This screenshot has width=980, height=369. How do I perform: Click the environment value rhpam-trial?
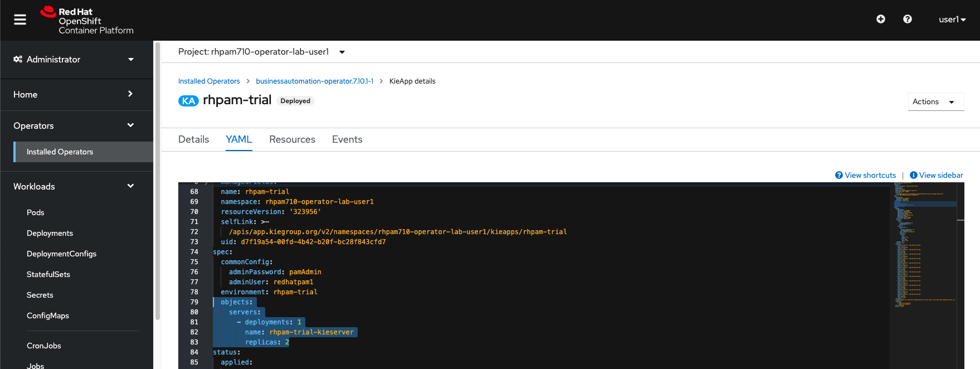point(295,292)
